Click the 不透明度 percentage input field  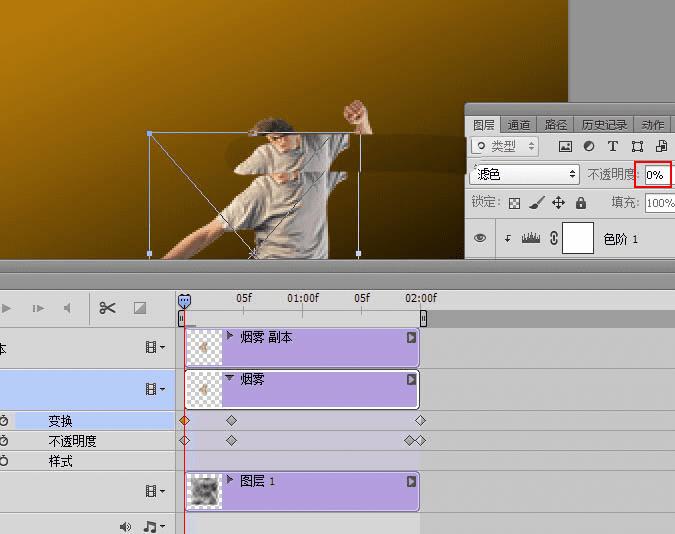coord(657,174)
